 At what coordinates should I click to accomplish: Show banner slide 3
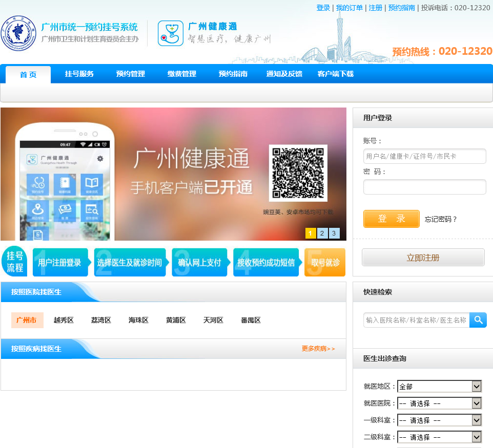click(x=334, y=233)
